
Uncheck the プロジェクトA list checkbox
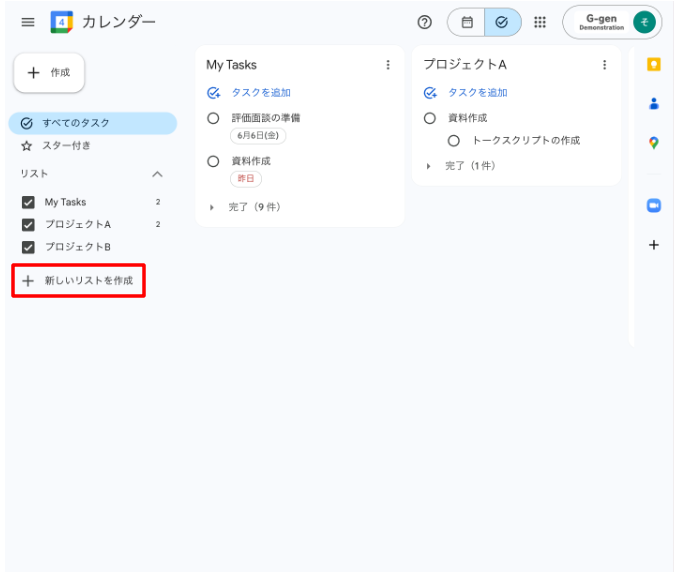pos(28,224)
